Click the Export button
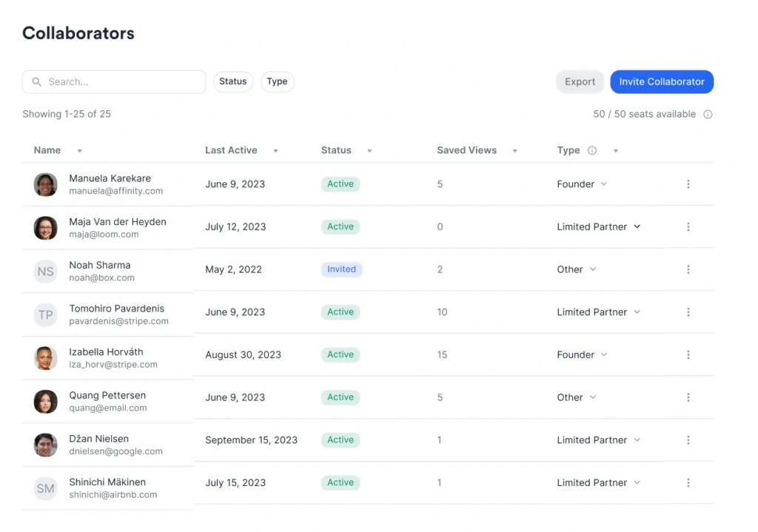This screenshot has height=532, width=758. pyautogui.click(x=580, y=82)
